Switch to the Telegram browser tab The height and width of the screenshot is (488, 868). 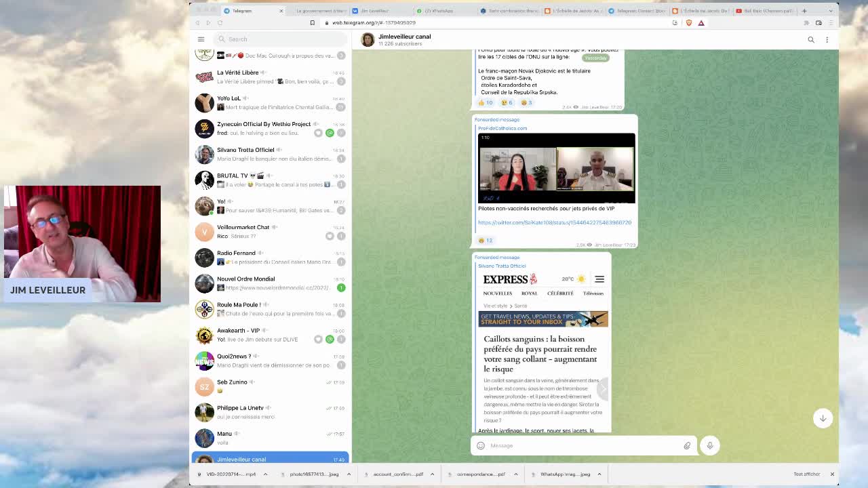[251, 11]
